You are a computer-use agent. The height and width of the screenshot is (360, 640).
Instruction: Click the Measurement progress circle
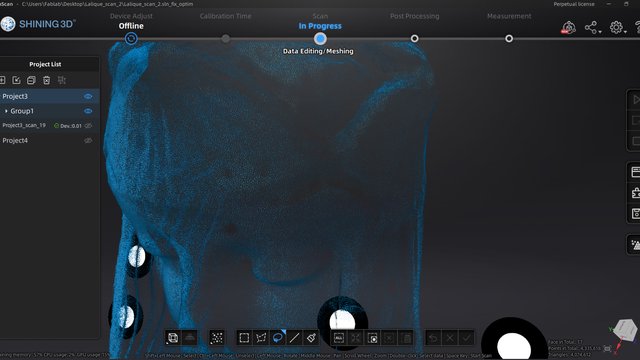tap(509, 38)
